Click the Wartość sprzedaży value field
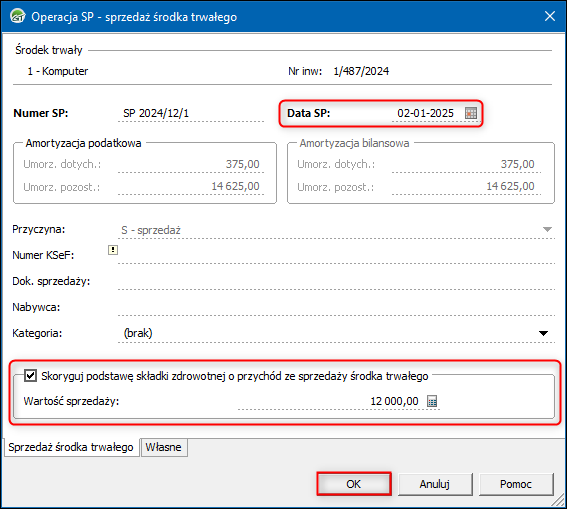567x509 pixels. (x=331, y=401)
